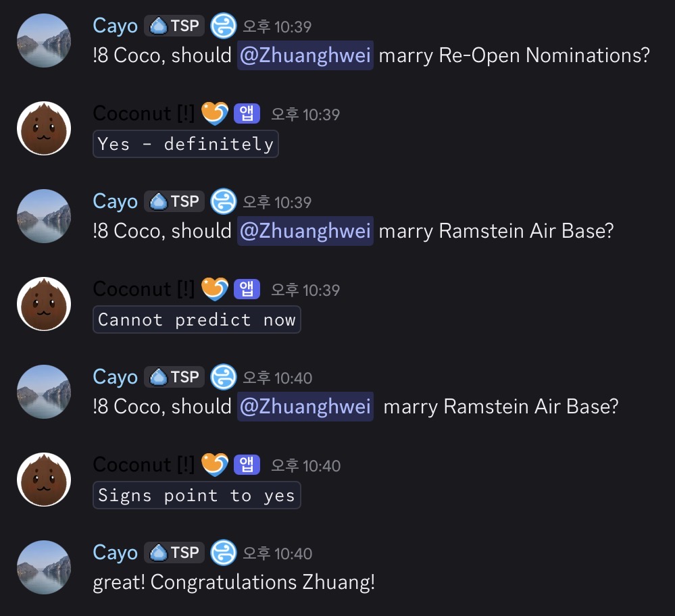Click the orange heart badge beside the first Coconut
Screen dimensions: 675x616
coord(215,113)
